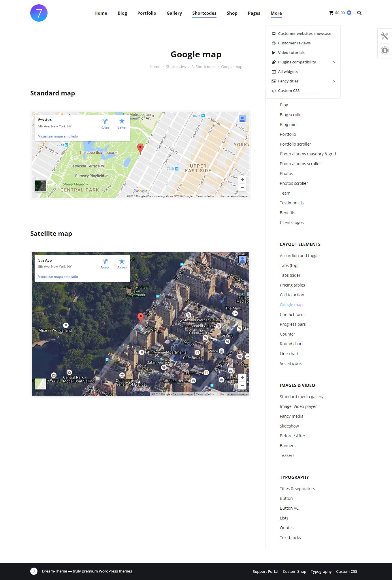Viewport: 392px width, 580px height.
Task: Switch satellite map to map view thumbnail
Action: (41, 384)
